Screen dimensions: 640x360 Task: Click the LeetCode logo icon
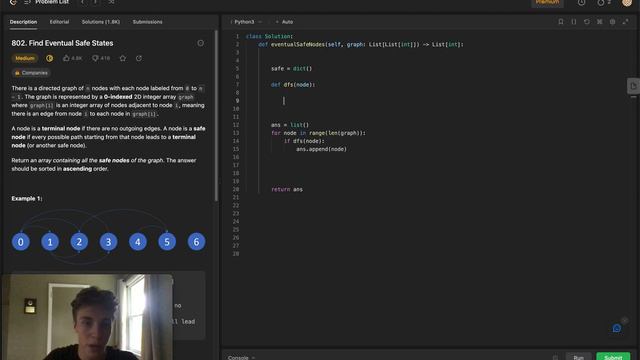[x=13, y=2]
